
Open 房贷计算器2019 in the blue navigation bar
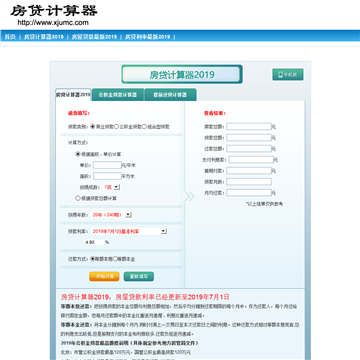(x=43, y=37)
